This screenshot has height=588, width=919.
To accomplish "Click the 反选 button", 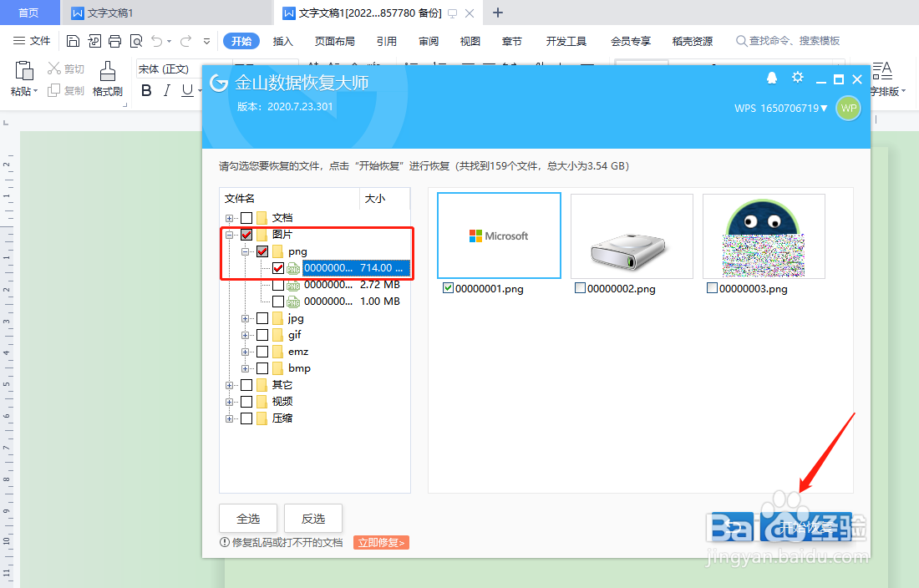I will (x=313, y=518).
